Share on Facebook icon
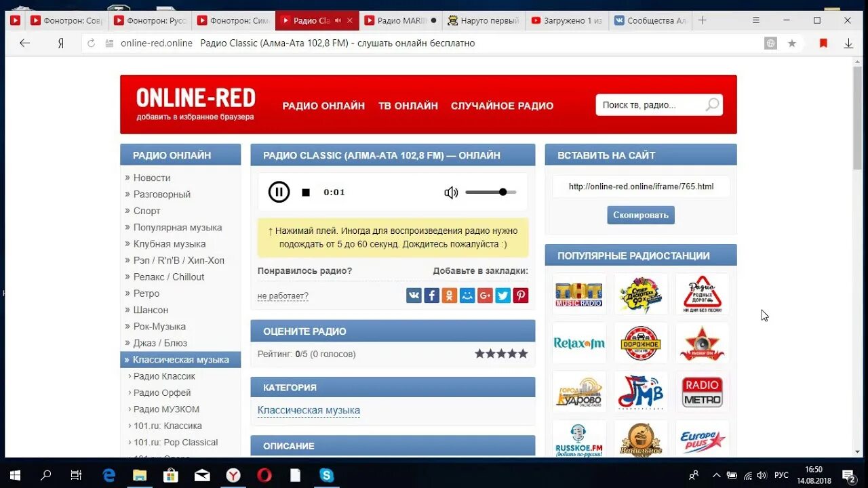The image size is (868, 488). (x=431, y=295)
